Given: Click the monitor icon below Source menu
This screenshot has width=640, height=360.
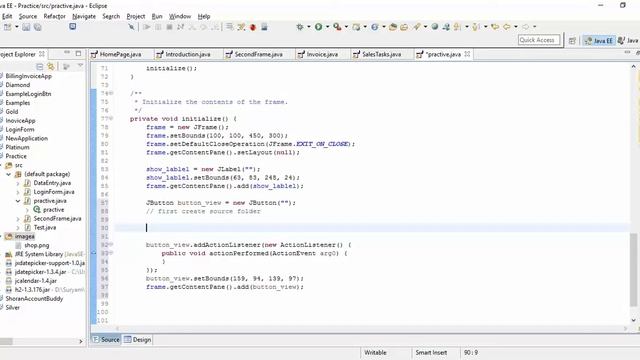Looking at the screenshot, I should click(73, 27).
